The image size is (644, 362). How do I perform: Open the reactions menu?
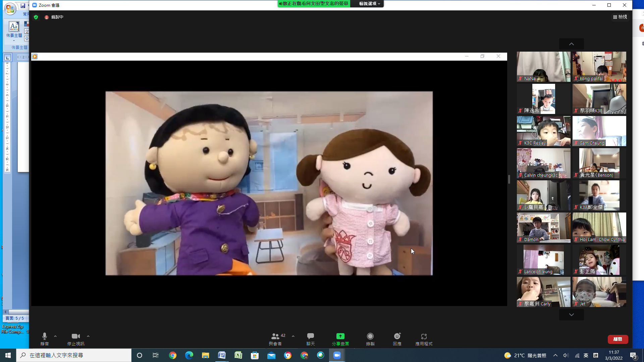[x=397, y=339]
